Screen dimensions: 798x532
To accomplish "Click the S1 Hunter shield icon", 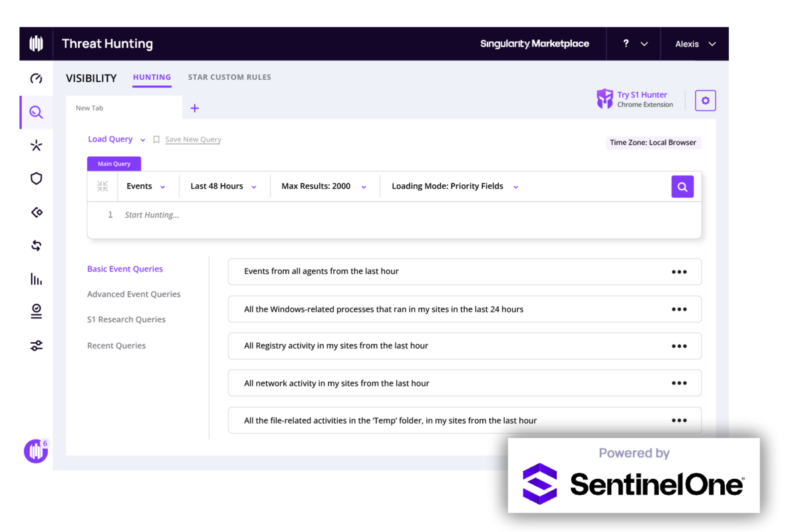I will (x=604, y=99).
